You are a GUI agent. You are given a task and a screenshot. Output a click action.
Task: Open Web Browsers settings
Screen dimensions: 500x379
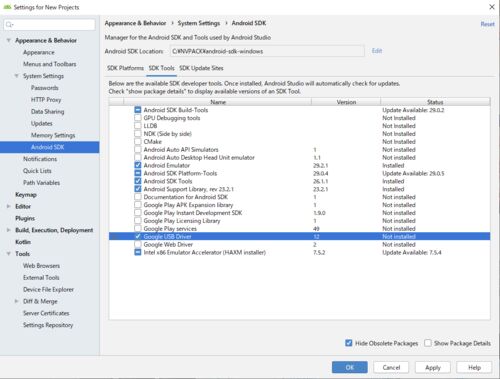pos(41,266)
